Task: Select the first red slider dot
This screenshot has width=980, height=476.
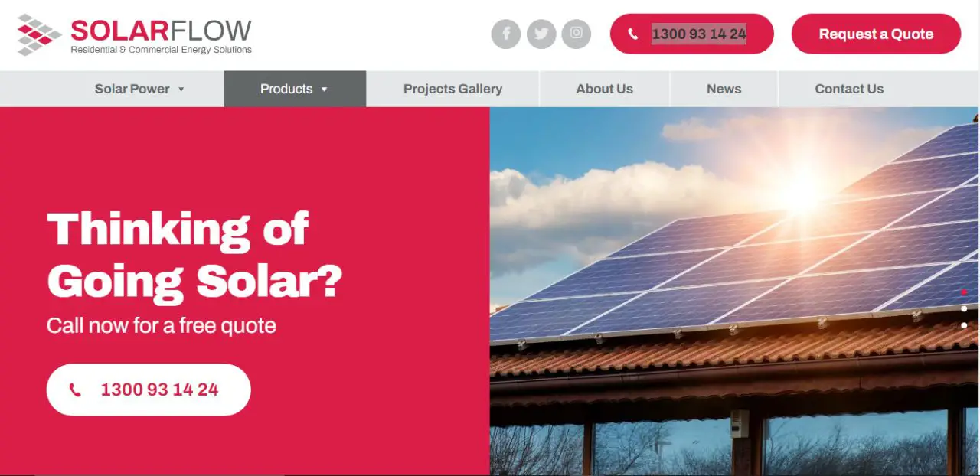Action: [964, 292]
